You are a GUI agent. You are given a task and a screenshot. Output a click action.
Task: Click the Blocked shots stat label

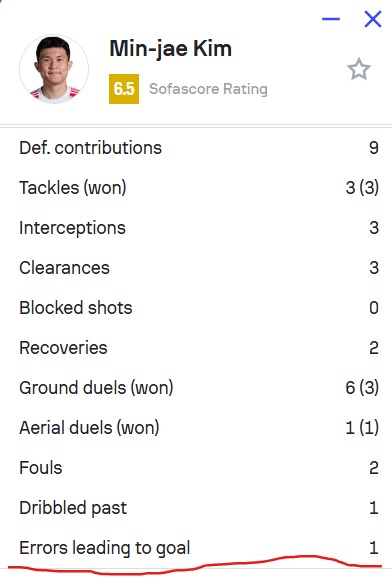(x=76, y=308)
